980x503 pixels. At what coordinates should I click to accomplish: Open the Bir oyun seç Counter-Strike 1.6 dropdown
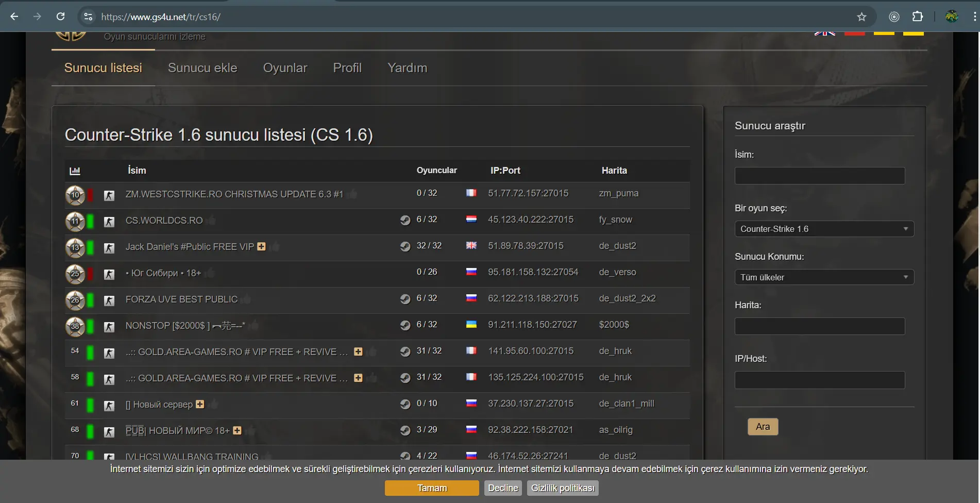click(824, 229)
